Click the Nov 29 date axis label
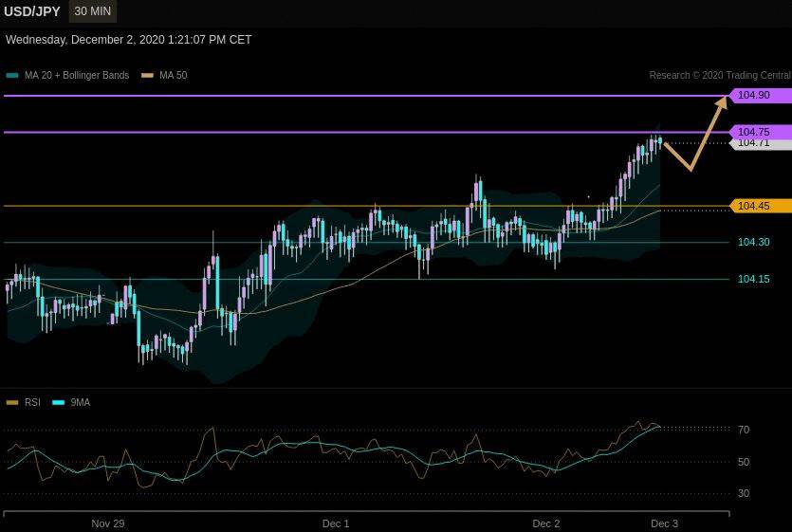Viewport: 792px width, 532px height. click(107, 523)
